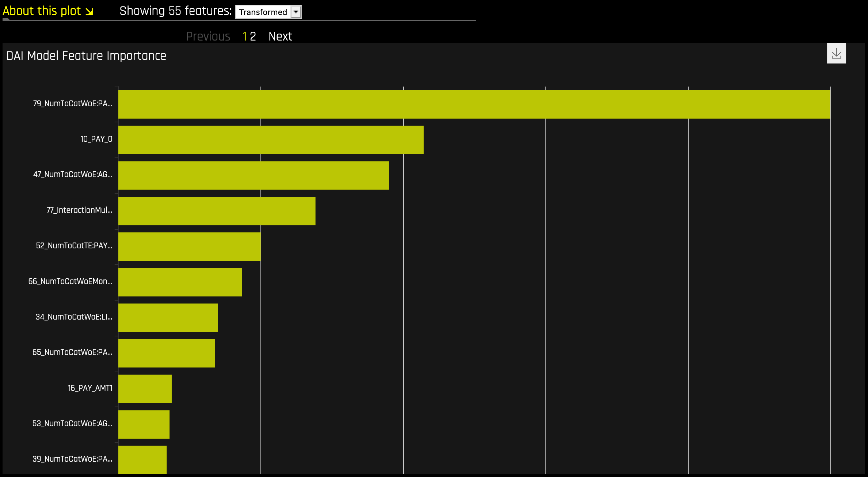Click the dropdown arrow beside Transformed
The width and height of the screenshot is (868, 477).
click(x=296, y=12)
